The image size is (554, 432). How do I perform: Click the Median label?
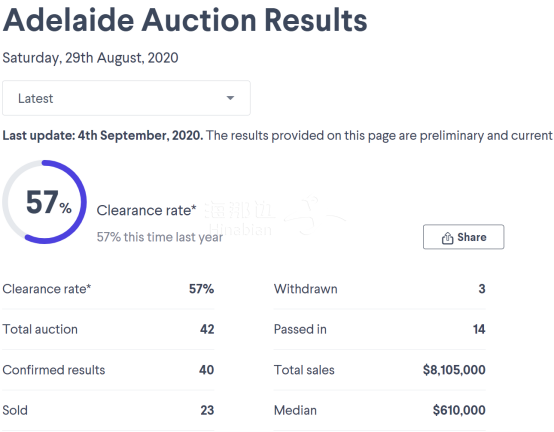295,410
